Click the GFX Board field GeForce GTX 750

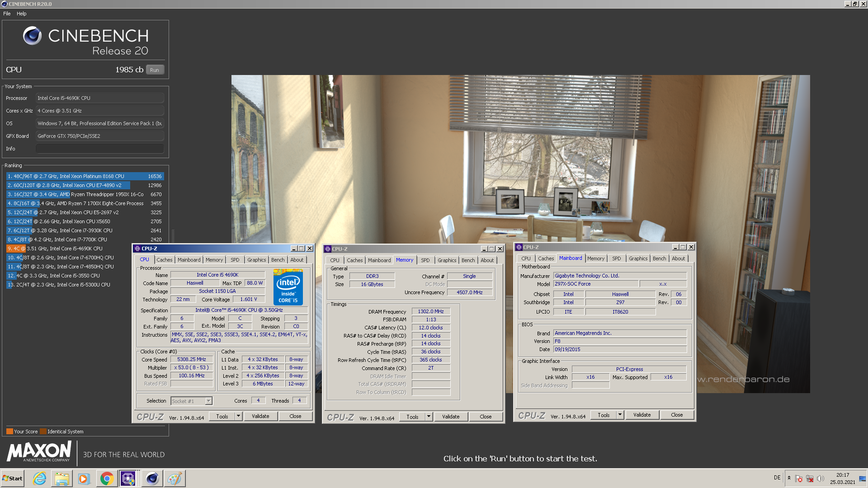click(x=99, y=136)
